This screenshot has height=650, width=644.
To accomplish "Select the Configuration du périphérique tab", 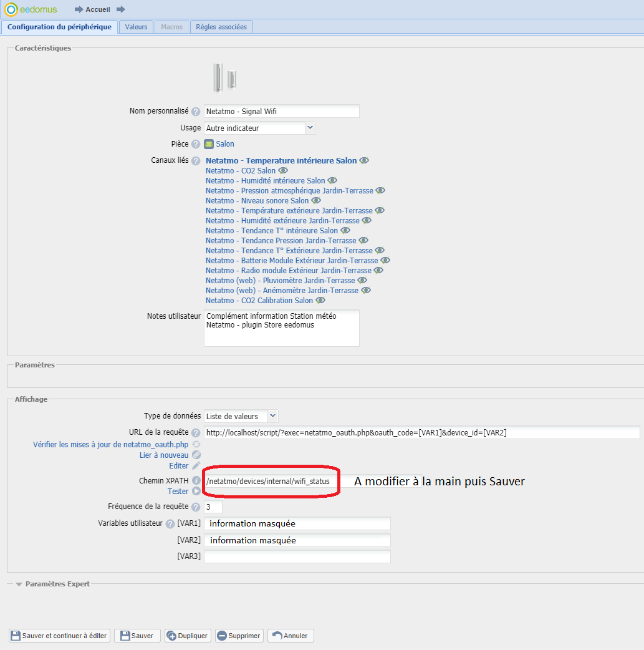I will (x=60, y=27).
